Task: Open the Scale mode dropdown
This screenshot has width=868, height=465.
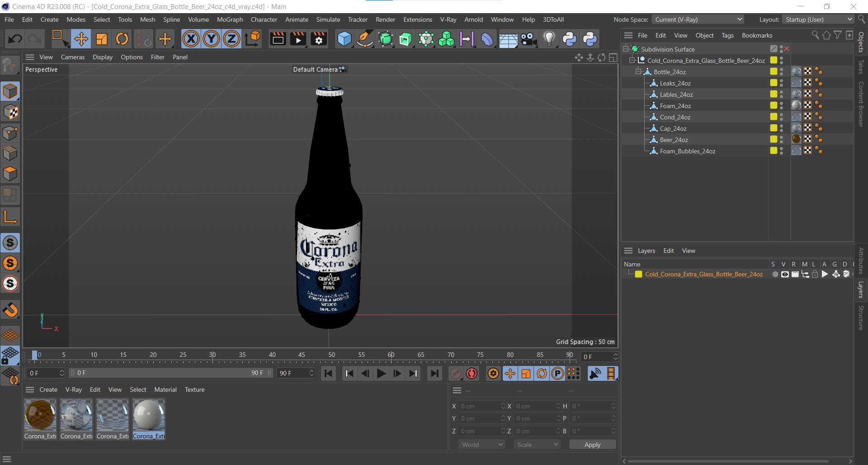Action: 537,445
